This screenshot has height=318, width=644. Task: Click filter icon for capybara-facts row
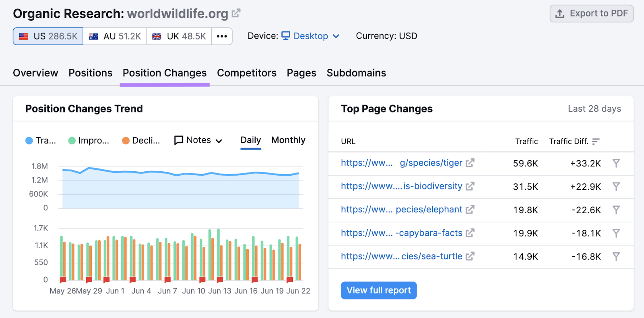pyautogui.click(x=616, y=233)
